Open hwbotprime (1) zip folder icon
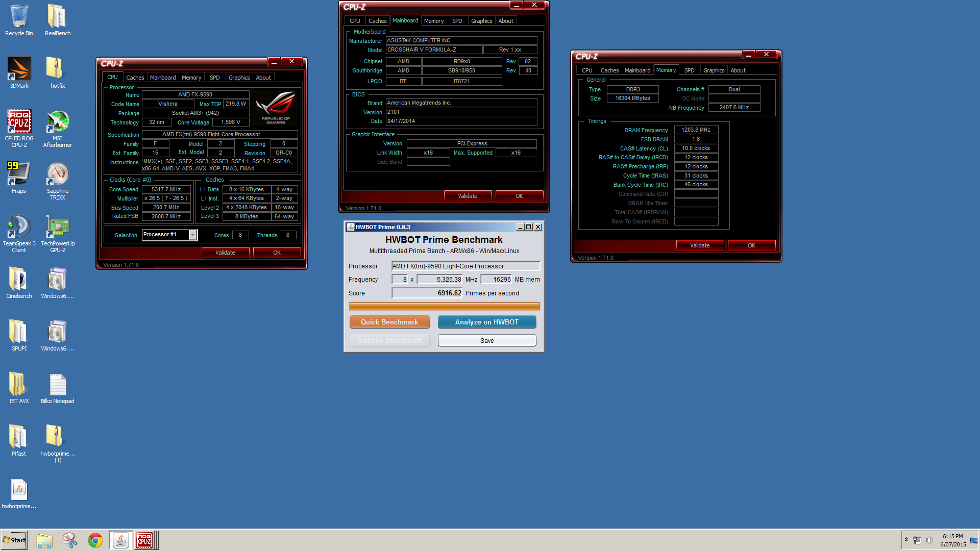 click(x=58, y=444)
